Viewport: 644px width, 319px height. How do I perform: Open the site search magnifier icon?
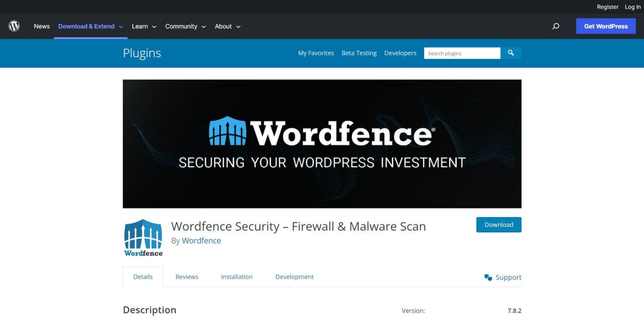(x=556, y=26)
